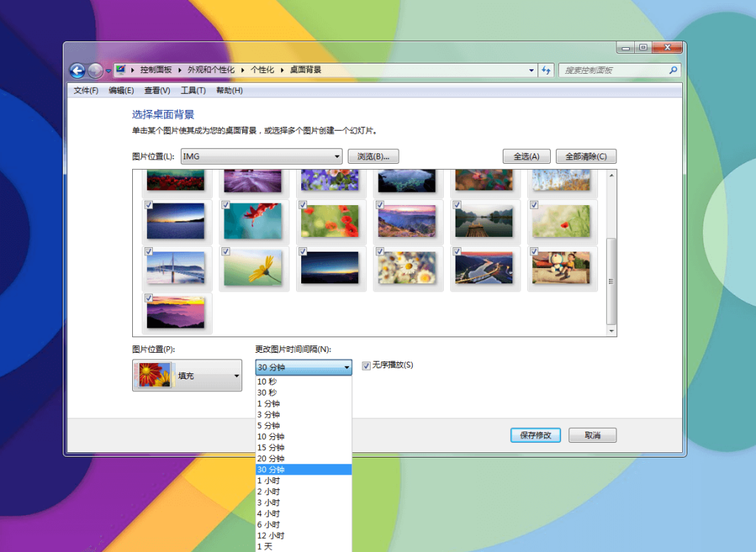
Task: Click the greyed Forward navigation arrow
Action: pyautogui.click(x=95, y=71)
